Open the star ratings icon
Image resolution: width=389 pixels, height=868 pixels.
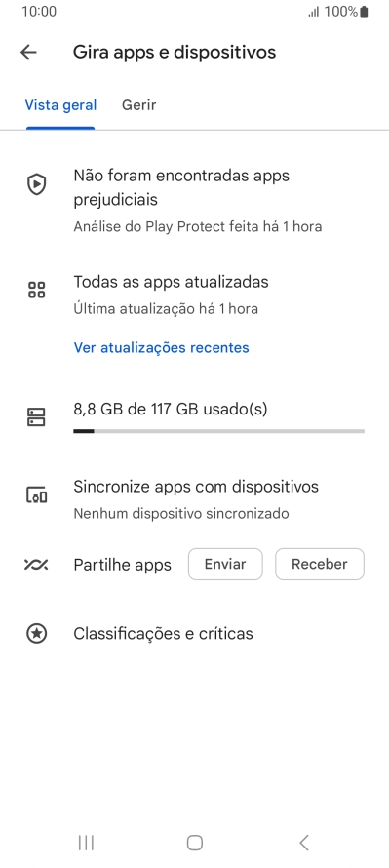36,633
